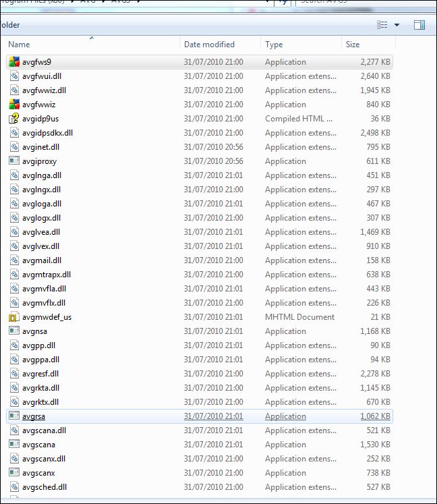Click the change view icon in toolbar

tap(382, 25)
